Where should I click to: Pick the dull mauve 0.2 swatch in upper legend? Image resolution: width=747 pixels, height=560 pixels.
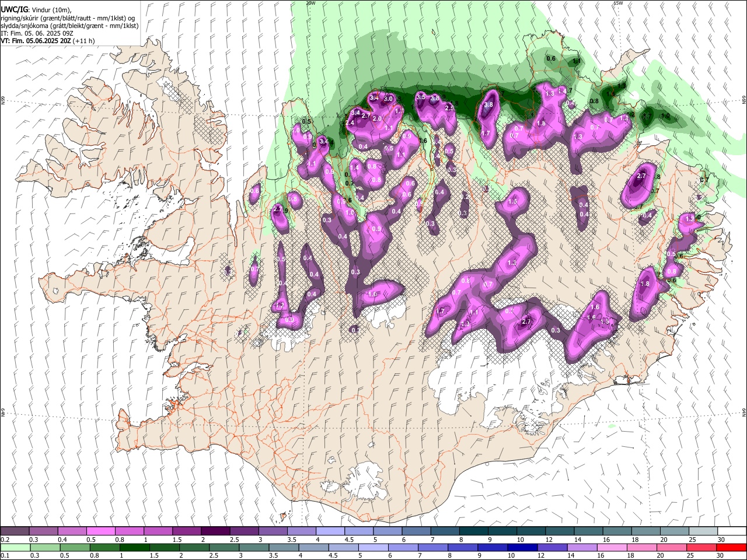(15, 531)
